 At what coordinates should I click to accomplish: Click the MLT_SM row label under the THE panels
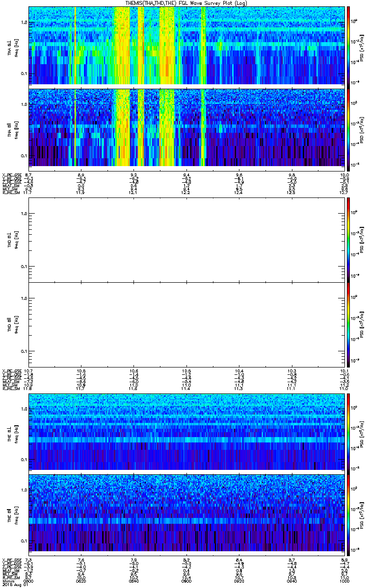click(x=10, y=574)
